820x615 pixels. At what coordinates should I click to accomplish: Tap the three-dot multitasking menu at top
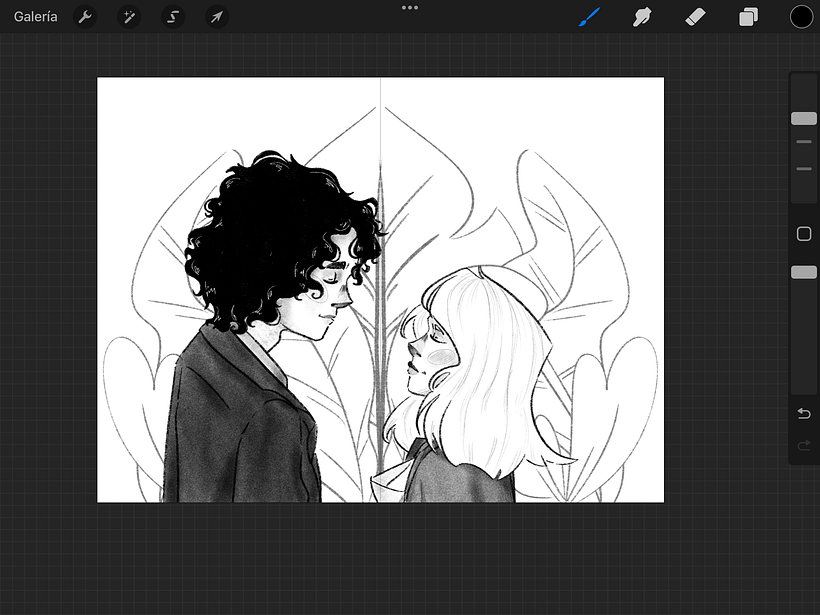click(410, 7)
